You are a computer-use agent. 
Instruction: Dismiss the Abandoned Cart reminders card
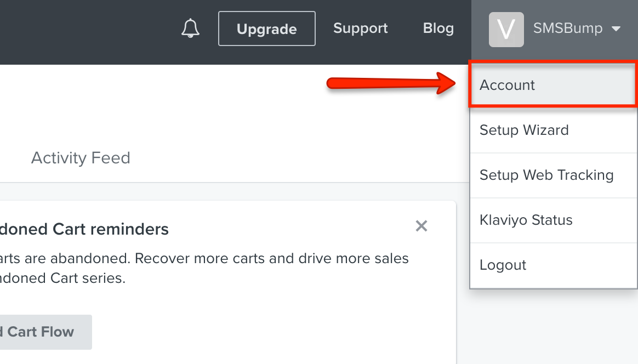click(421, 226)
